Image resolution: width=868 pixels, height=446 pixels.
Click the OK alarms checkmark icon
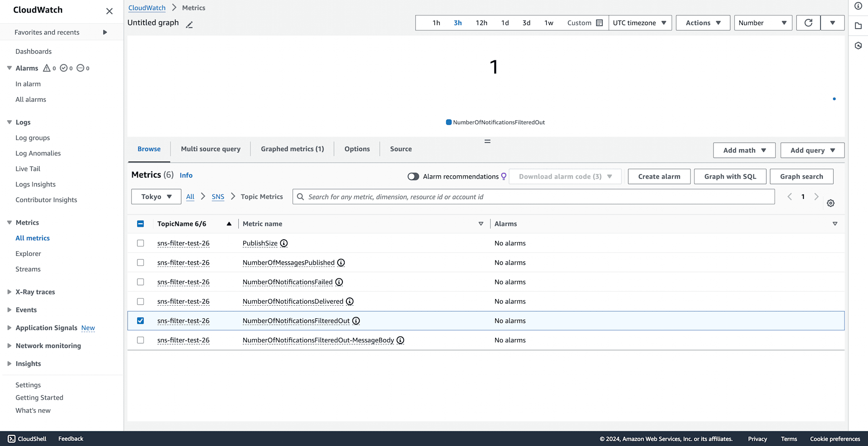[x=63, y=68]
